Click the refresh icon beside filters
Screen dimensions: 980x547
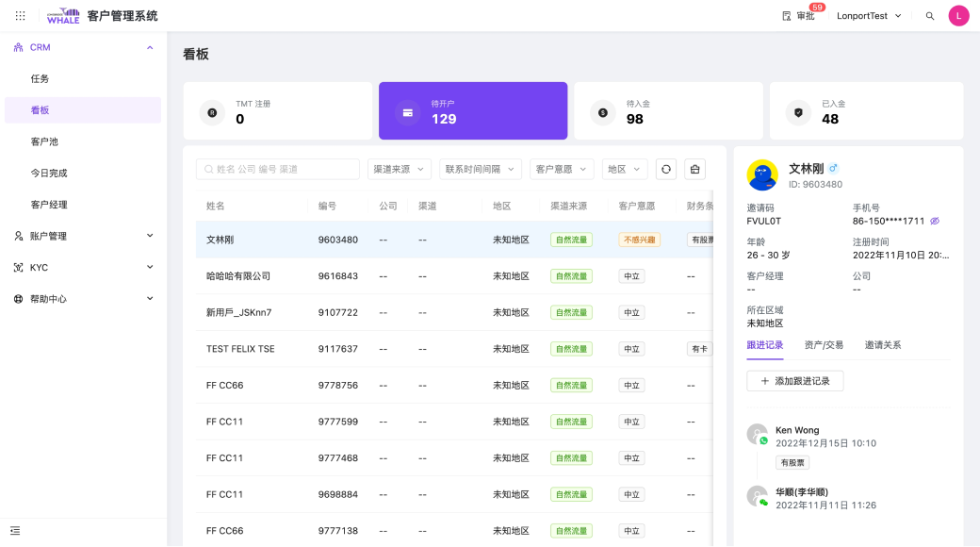(x=666, y=169)
